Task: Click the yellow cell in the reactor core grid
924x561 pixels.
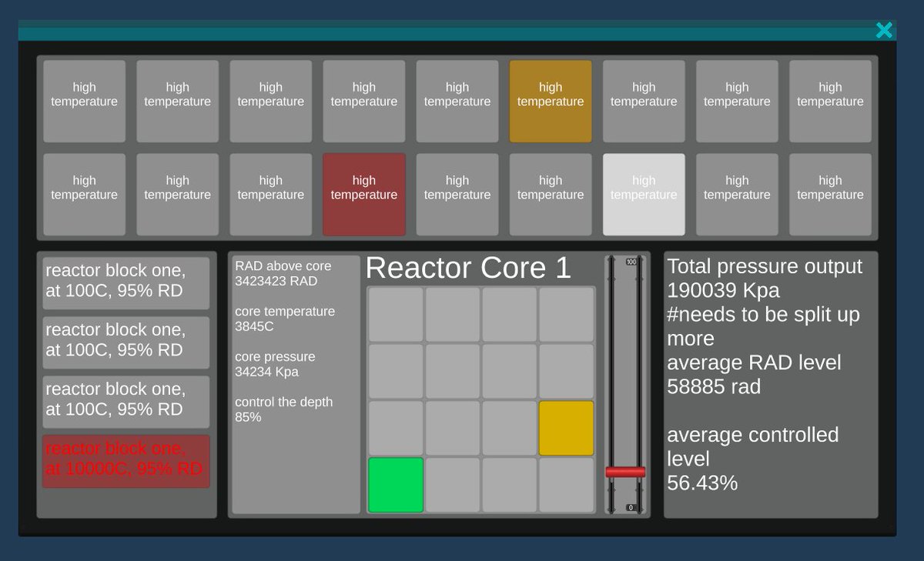Action: coord(567,428)
